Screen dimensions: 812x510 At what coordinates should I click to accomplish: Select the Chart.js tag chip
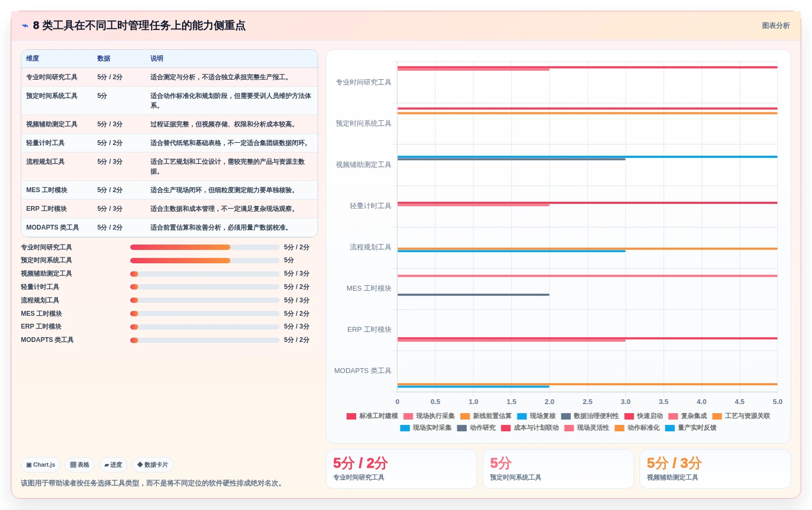coord(41,465)
